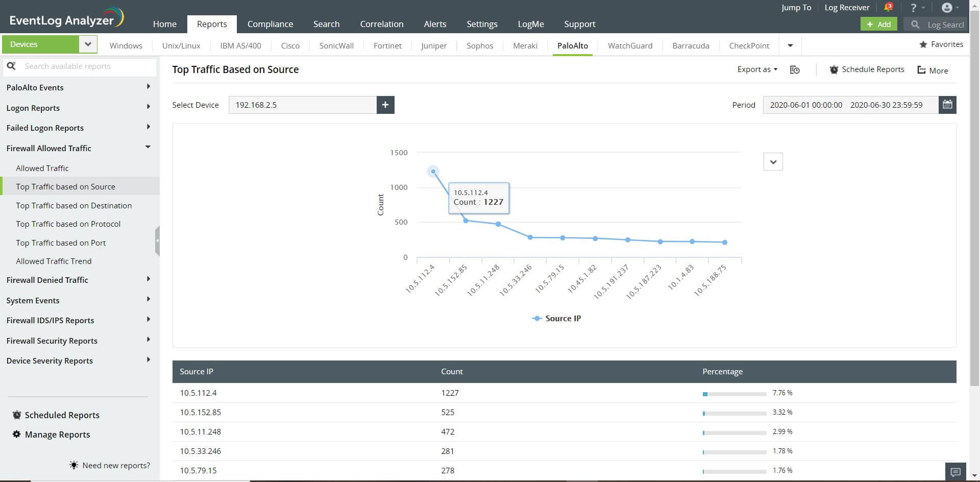The width and height of the screenshot is (980, 482).
Task: Open the Compliance tab
Action: click(270, 24)
